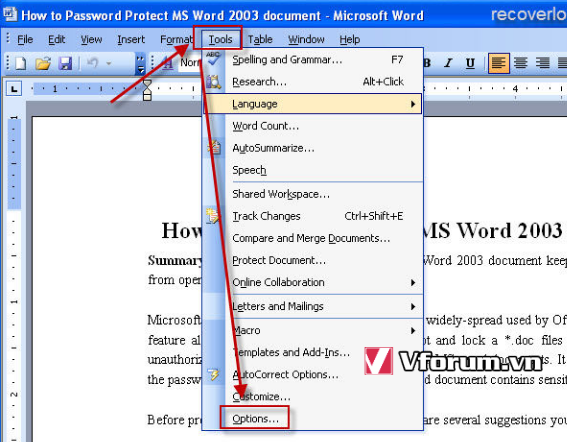
Task: Click the Styles and Formatting icon
Action: pos(167,64)
